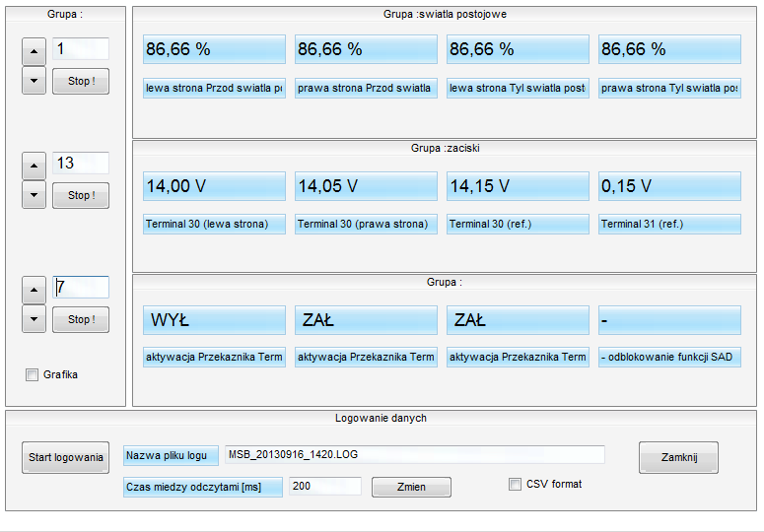Viewport: 764px width, 532px height.
Task: Stop reading group 13
Action: pos(81,195)
